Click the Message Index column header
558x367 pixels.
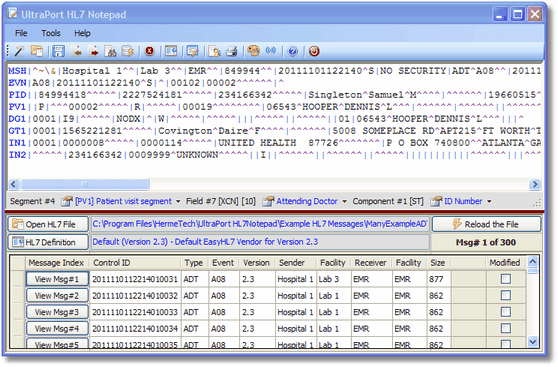click(x=56, y=263)
